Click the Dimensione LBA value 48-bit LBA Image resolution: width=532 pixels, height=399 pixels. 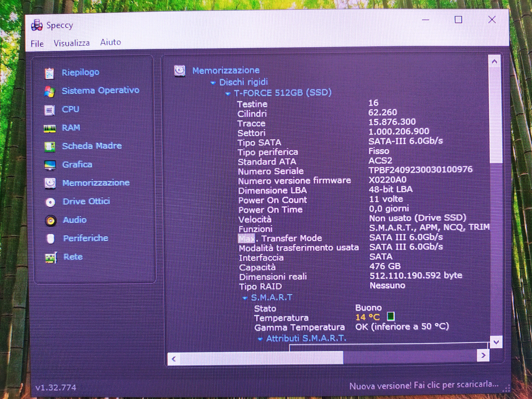(391, 189)
